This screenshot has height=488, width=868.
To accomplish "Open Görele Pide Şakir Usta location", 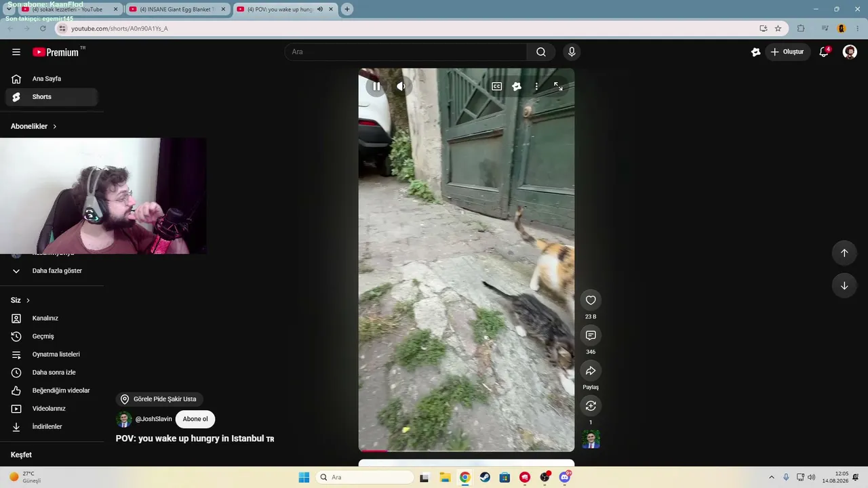I will [x=159, y=399].
